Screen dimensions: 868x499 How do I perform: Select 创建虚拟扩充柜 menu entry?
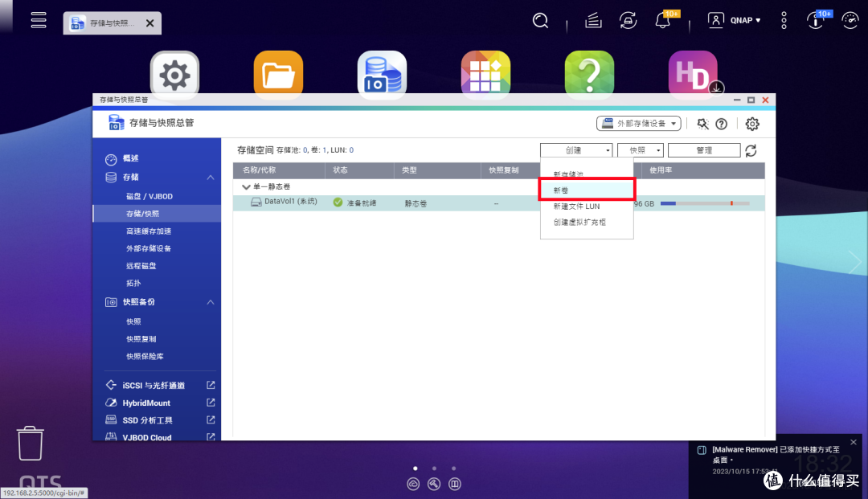pos(587,223)
